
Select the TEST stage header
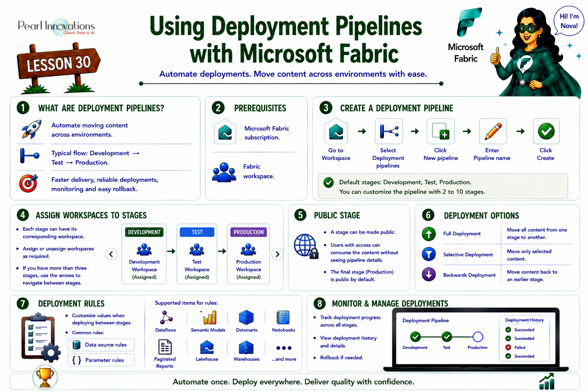tap(197, 232)
